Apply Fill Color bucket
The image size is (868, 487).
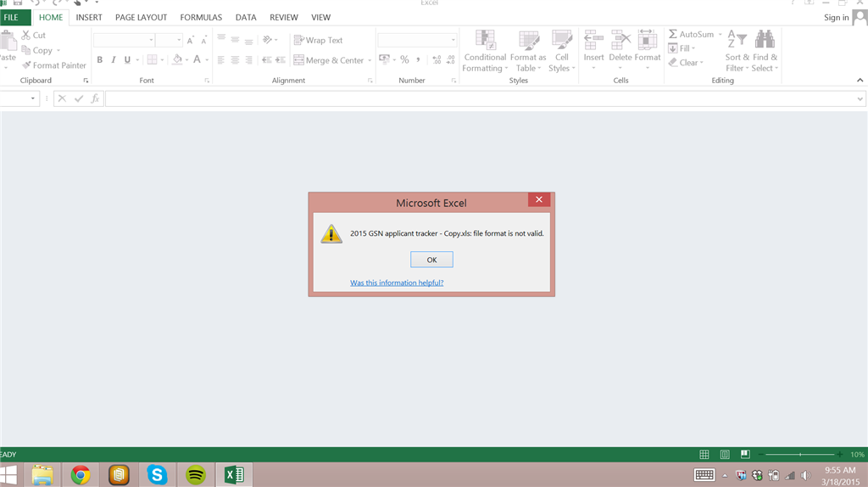(x=177, y=59)
